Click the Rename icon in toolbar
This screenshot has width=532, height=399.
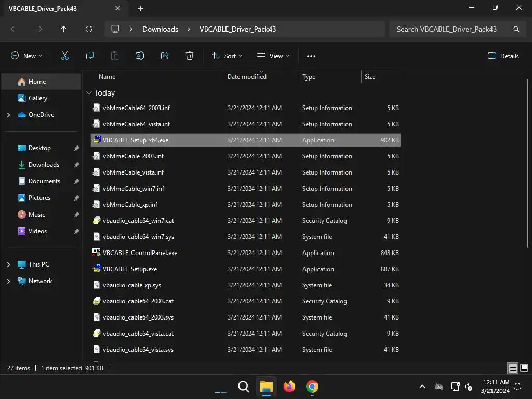140,56
